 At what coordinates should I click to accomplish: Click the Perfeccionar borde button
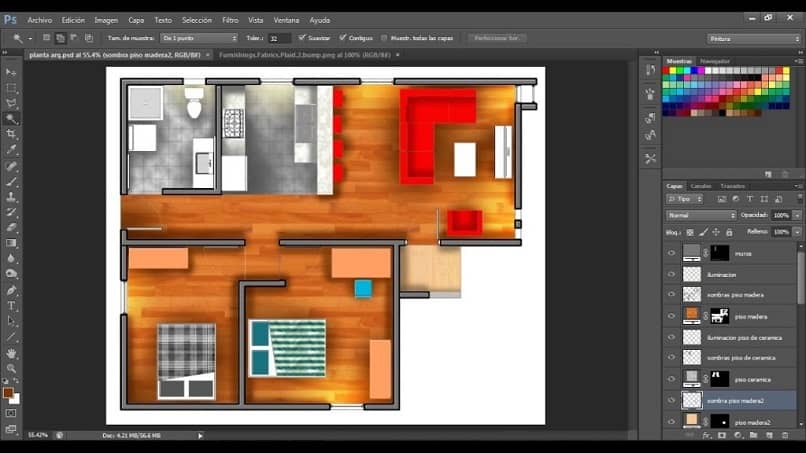pos(497,38)
